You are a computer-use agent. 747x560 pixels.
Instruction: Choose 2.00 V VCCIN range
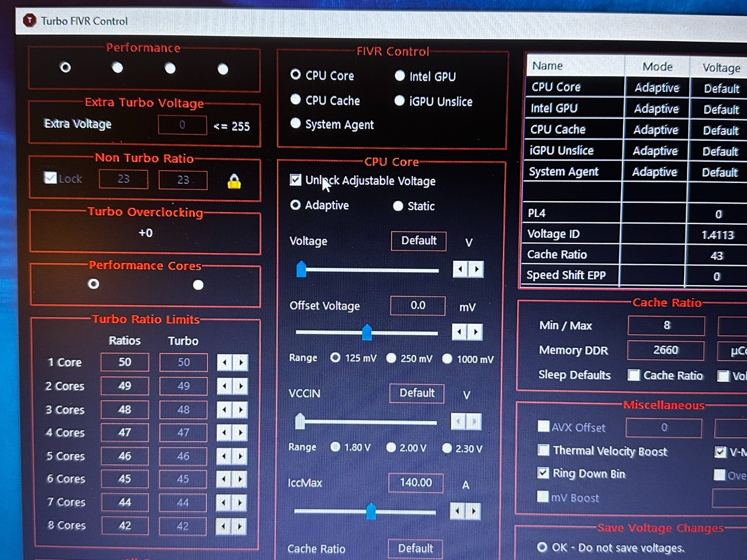(x=391, y=447)
